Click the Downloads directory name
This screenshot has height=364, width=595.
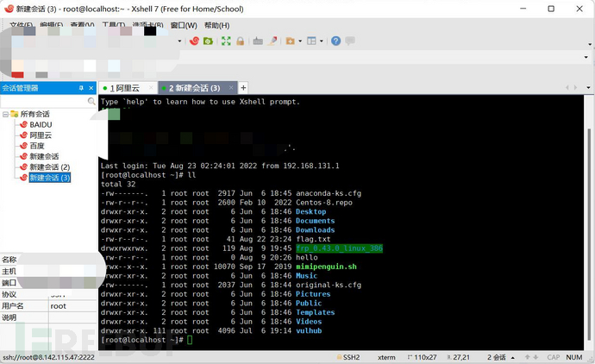pos(316,230)
